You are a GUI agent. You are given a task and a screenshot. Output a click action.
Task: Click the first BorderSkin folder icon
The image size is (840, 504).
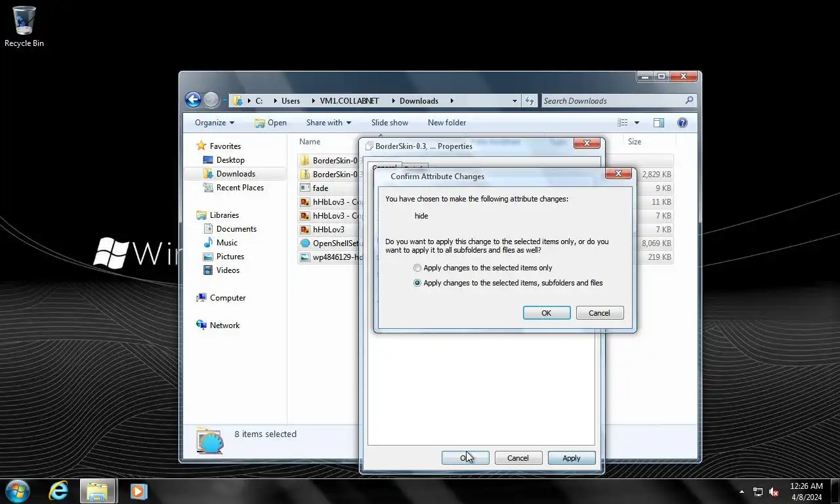(304, 160)
